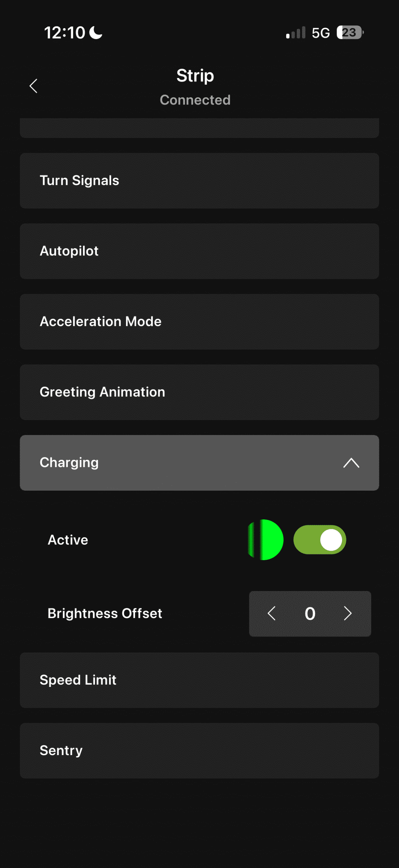Screen dimensions: 399x868
Task: Tap the 12:10 clock in status bar
Action: tap(65, 33)
